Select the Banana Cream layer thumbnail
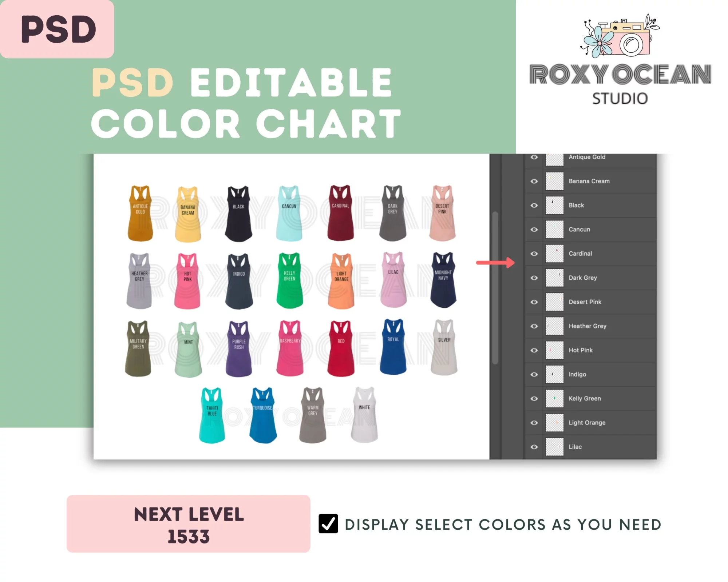Viewport: 728px width, 582px height. coord(553,180)
